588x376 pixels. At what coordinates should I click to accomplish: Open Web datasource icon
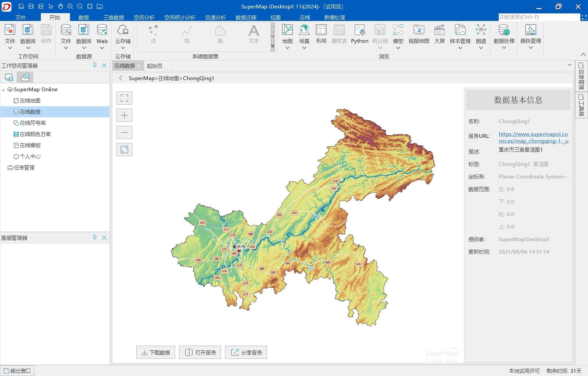(x=102, y=30)
